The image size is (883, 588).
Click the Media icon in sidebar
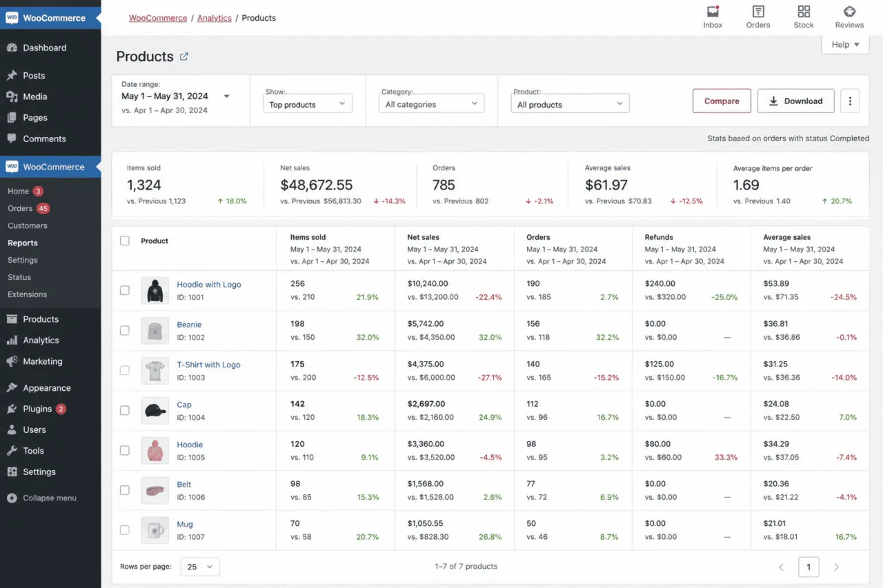[x=12, y=97]
